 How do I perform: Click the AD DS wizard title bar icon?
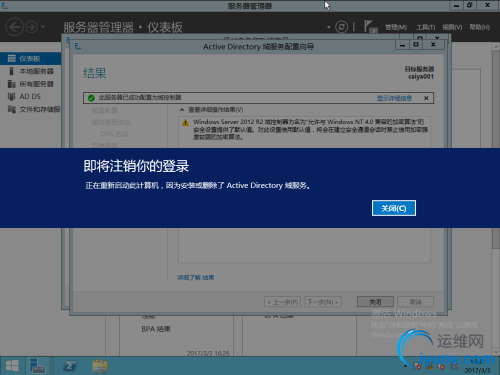coord(78,46)
